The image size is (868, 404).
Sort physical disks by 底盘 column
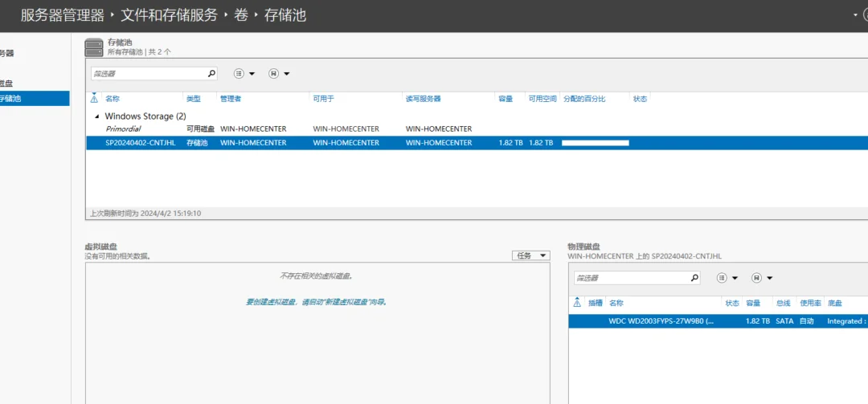point(834,304)
